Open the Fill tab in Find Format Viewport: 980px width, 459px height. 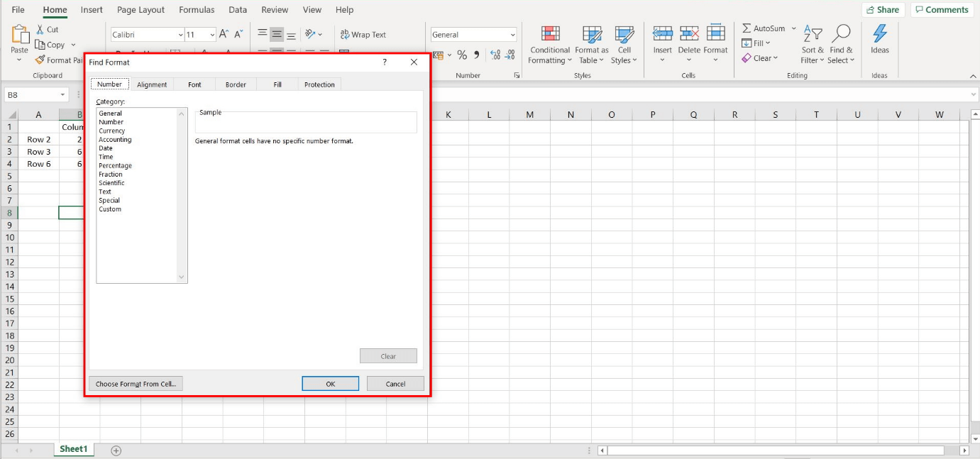tap(277, 84)
